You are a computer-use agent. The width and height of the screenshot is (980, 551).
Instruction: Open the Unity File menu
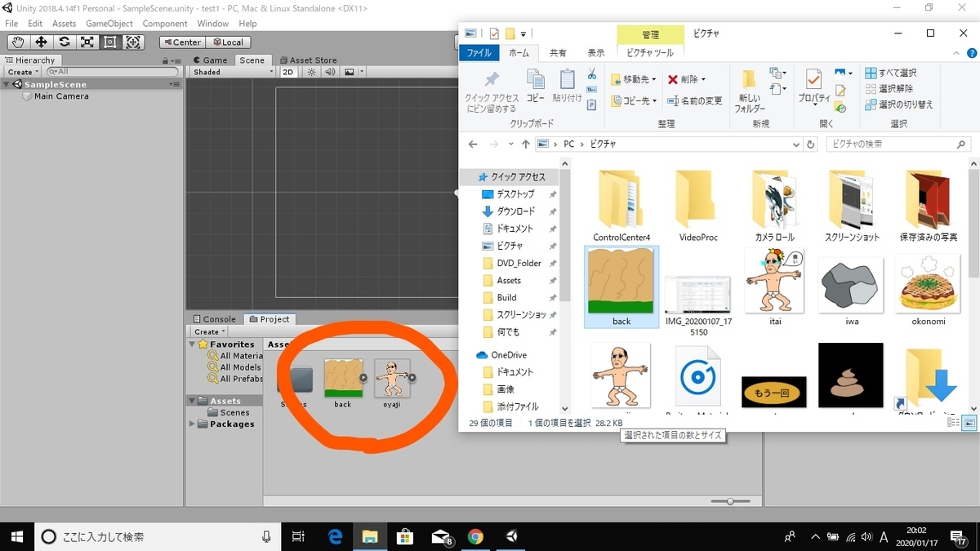tap(11, 24)
